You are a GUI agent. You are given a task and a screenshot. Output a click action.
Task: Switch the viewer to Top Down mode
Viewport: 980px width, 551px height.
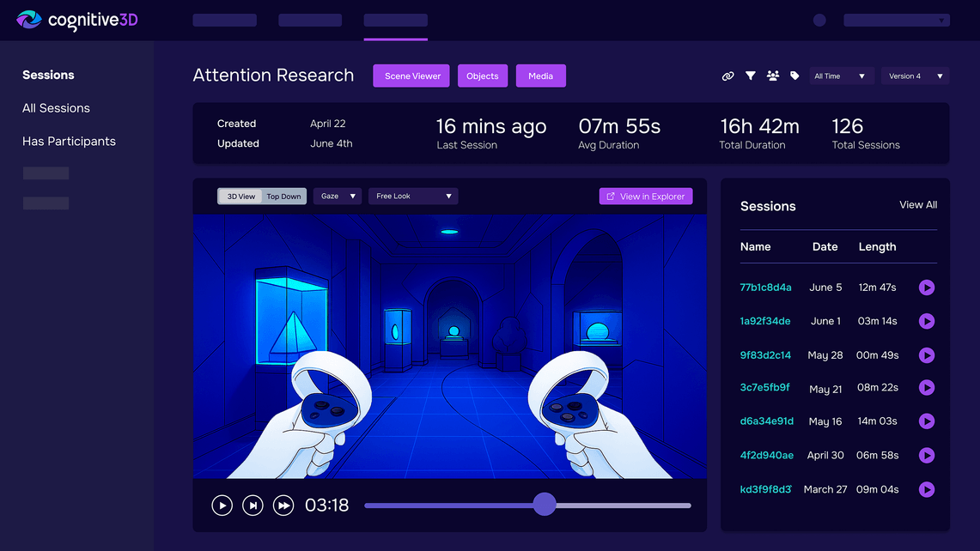tap(283, 196)
